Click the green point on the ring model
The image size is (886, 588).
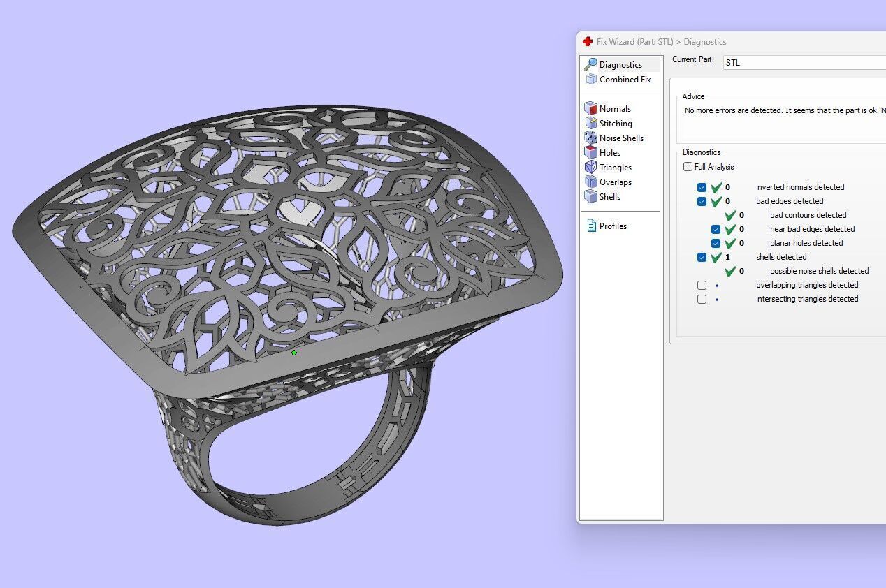pyautogui.click(x=294, y=353)
